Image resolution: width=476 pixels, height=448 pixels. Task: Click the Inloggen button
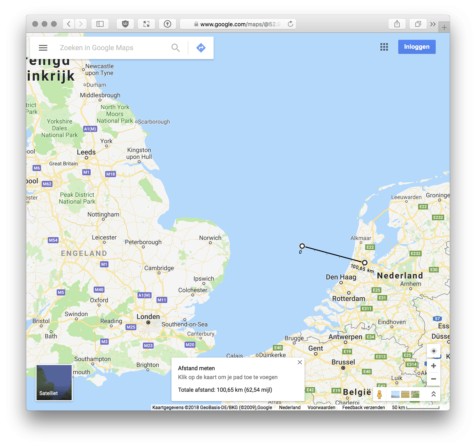(x=417, y=47)
